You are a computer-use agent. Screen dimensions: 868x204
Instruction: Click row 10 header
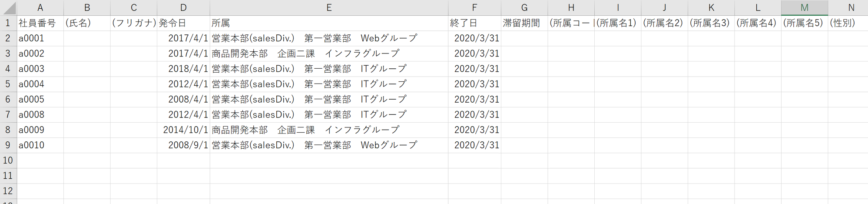(x=8, y=161)
